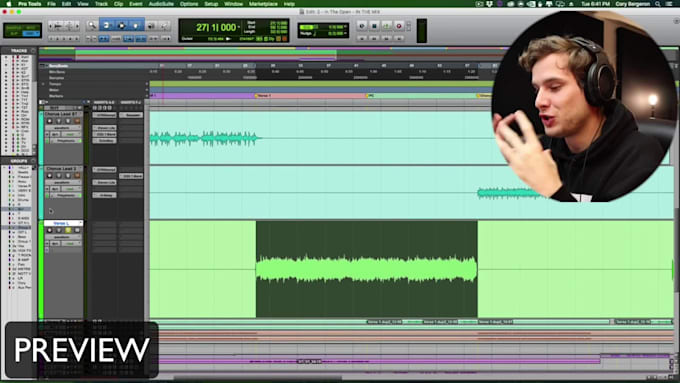Click the Chorus Lead 2 track name
This screenshot has width=680, height=383.
(x=62, y=168)
